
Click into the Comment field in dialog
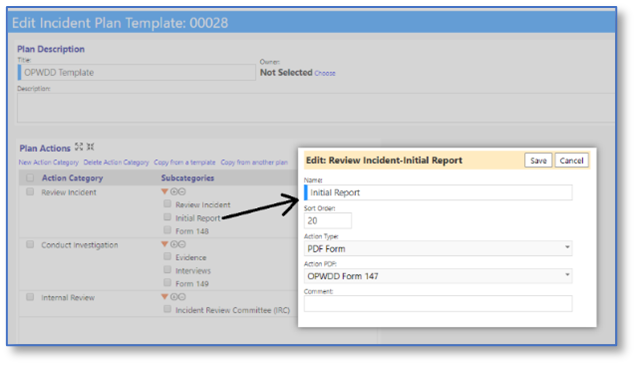438,303
